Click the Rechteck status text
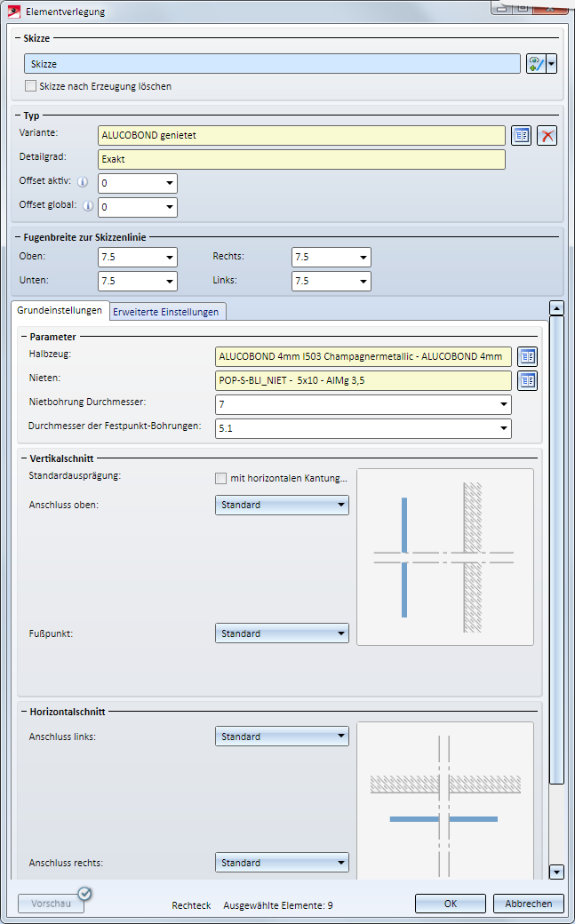This screenshot has height=924, width=575. (191, 905)
